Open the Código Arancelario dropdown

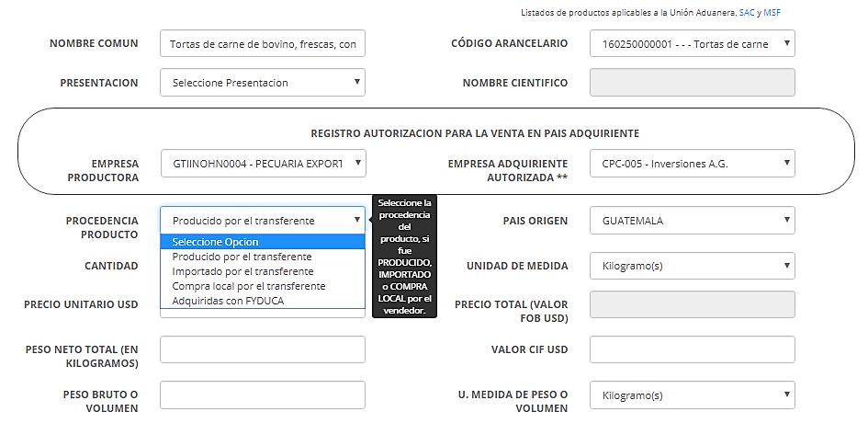point(693,44)
